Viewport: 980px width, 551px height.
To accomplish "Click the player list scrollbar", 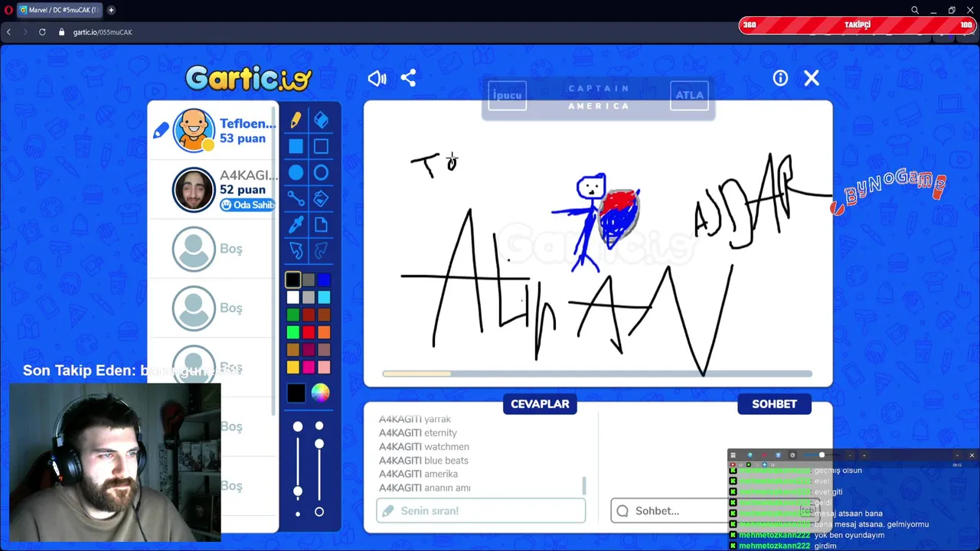I will pos(273,260).
